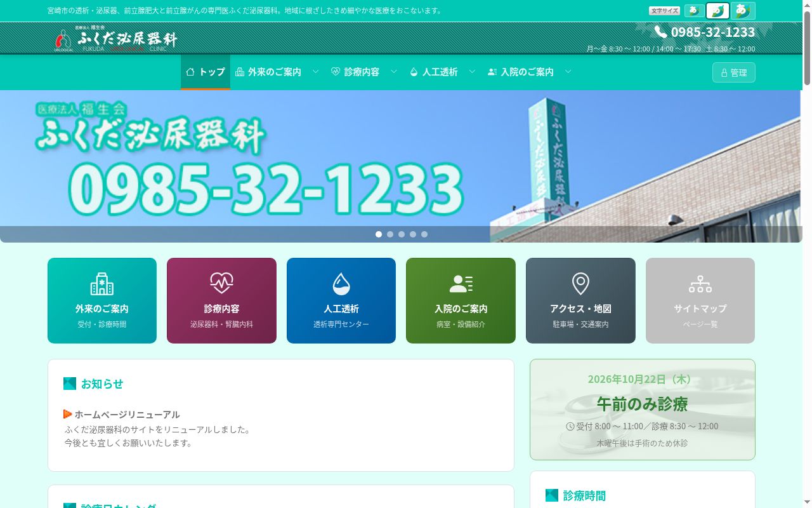The height and width of the screenshot is (508, 812).
Task: Click the 文字サイズ label
Action: [x=665, y=11]
